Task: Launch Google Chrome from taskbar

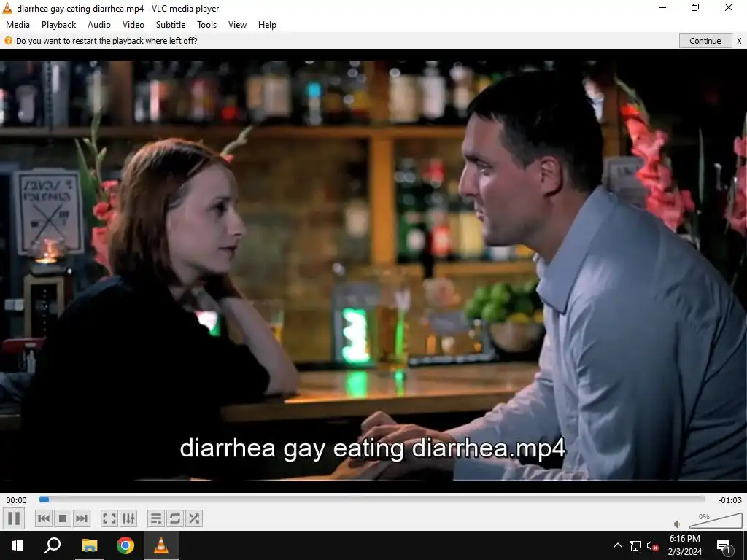Action: pyautogui.click(x=125, y=545)
